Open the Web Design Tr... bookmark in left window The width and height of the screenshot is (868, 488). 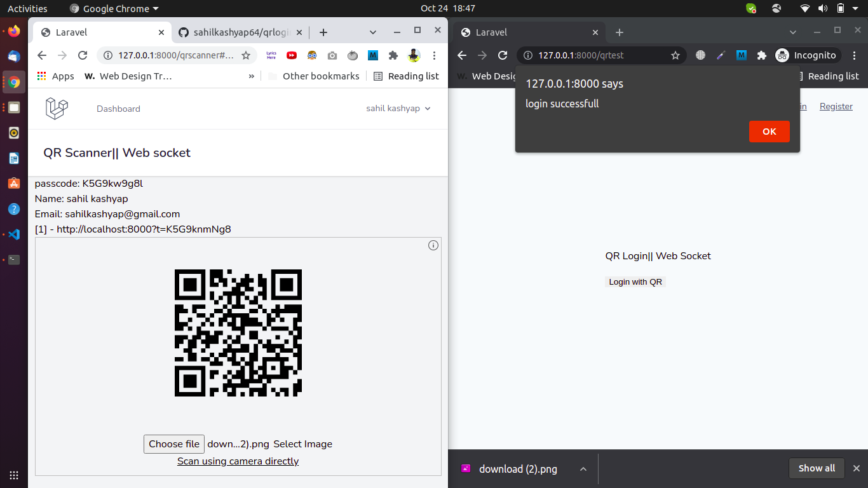click(128, 76)
